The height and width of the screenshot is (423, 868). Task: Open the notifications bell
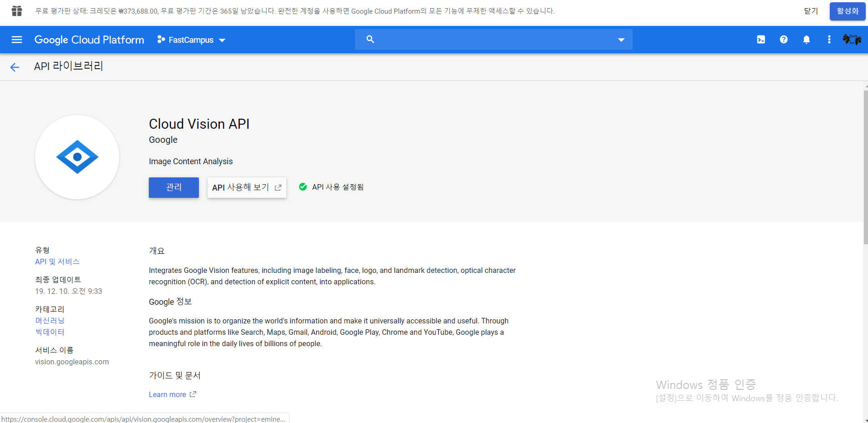pyautogui.click(x=807, y=40)
